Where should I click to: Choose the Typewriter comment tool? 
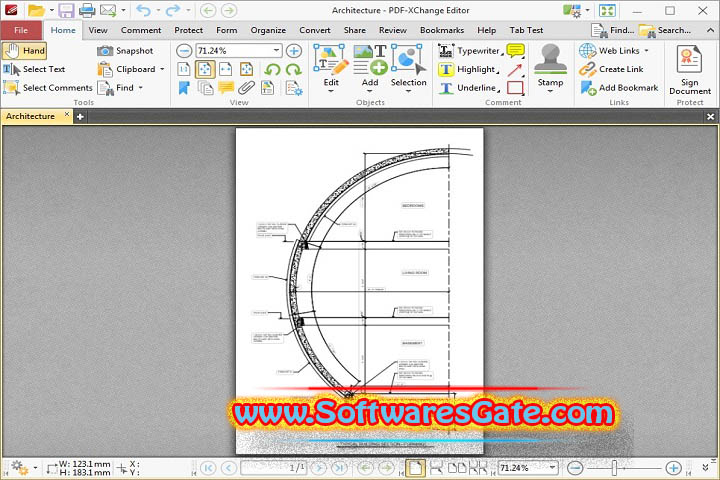click(x=470, y=51)
